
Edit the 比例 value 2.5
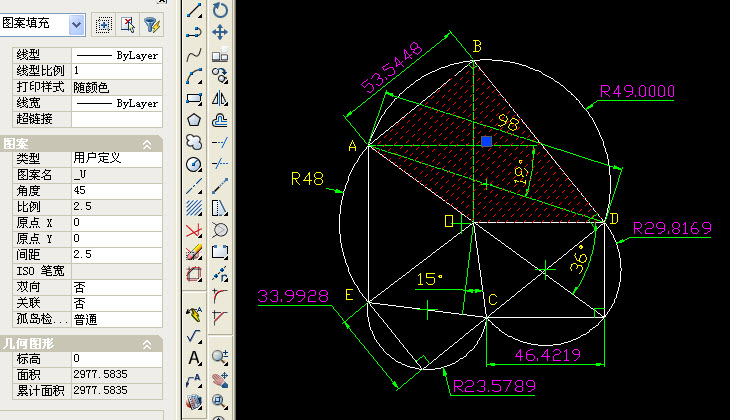[x=117, y=206]
